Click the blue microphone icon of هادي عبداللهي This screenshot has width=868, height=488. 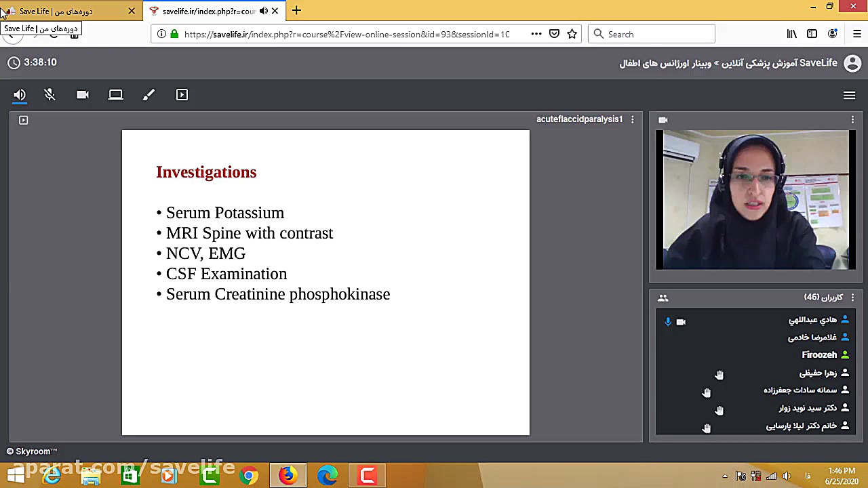(668, 322)
